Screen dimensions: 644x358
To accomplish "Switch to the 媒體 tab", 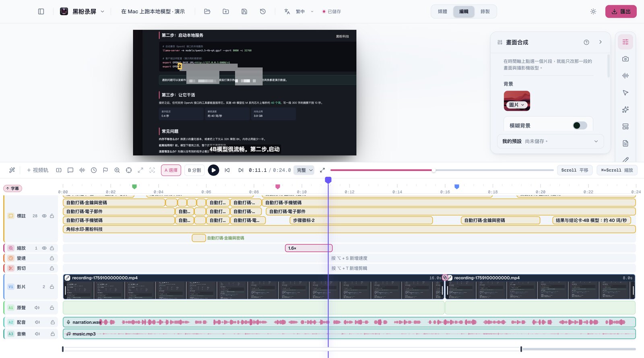I will click(442, 12).
